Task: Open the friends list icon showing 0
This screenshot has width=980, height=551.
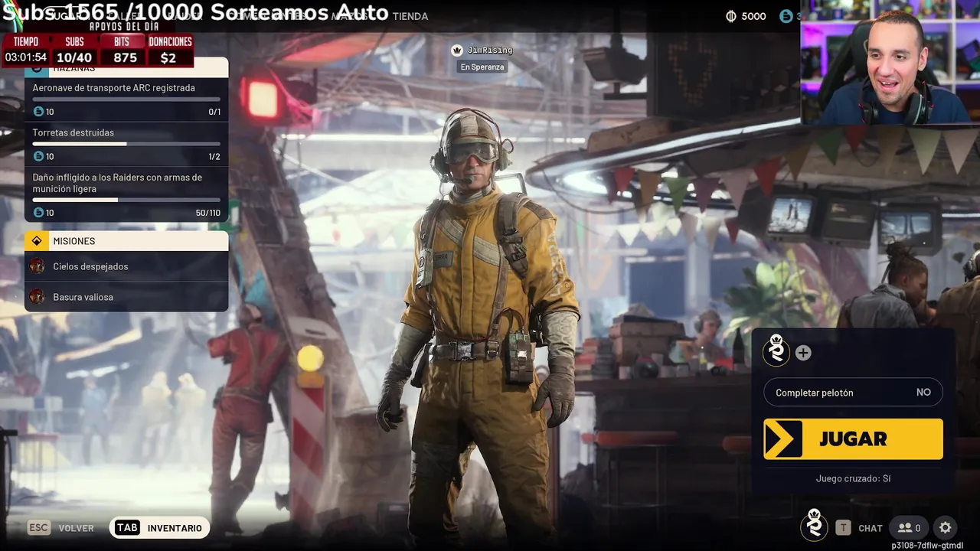Action: (909, 527)
